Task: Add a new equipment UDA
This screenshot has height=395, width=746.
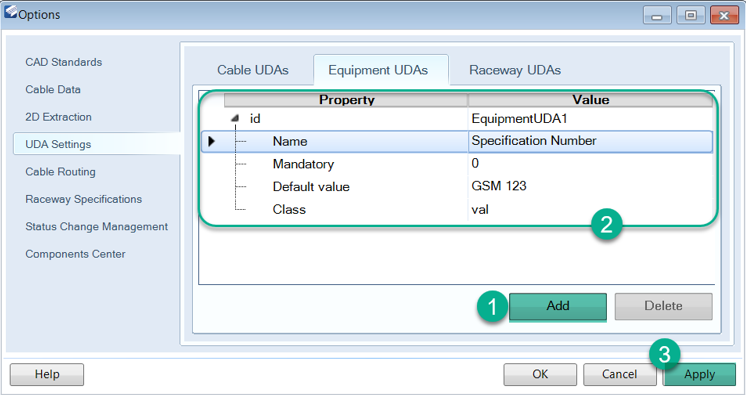Action: [x=558, y=306]
